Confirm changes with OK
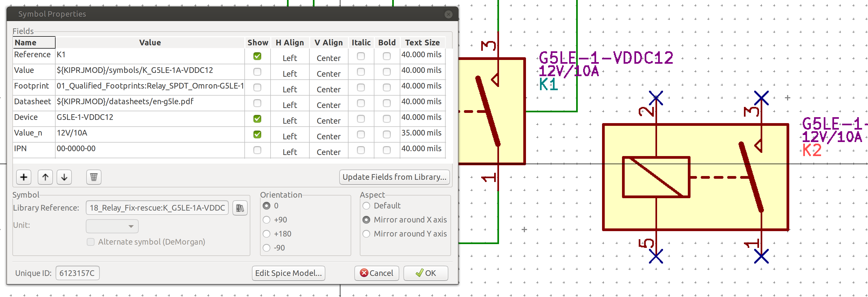This screenshot has height=297, width=868. point(426,273)
